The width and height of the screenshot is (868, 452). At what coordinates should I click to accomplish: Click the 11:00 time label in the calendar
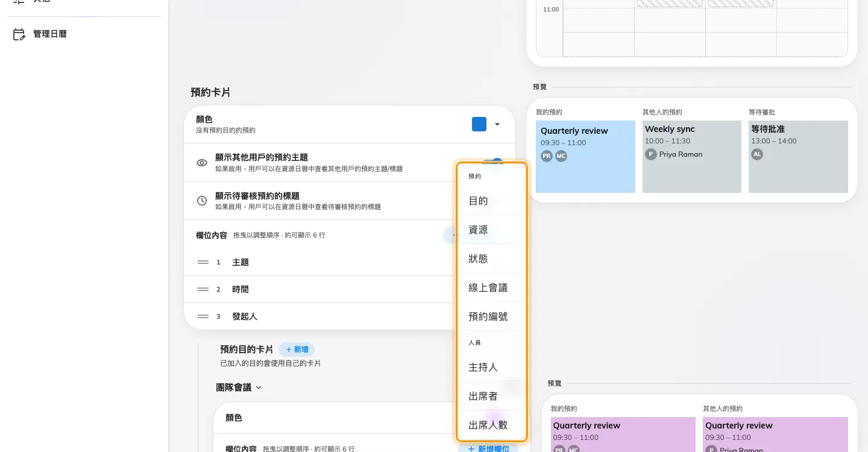click(551, 10)
